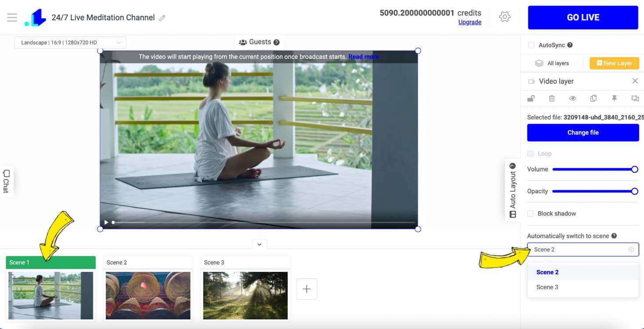The image size is (644, 329).
Task: Enable the Block shadow checkbox
Action: pyautogui.click(x=531, y=213)
